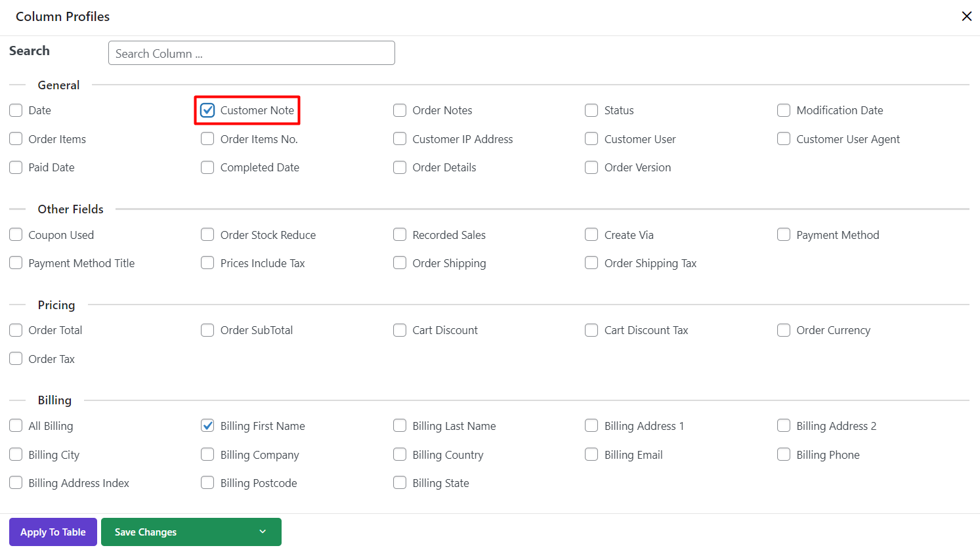Check the Payment Method checkbox
Viewport: 980px width, 550px height.
pyautogui.click(x=784, y=235)
